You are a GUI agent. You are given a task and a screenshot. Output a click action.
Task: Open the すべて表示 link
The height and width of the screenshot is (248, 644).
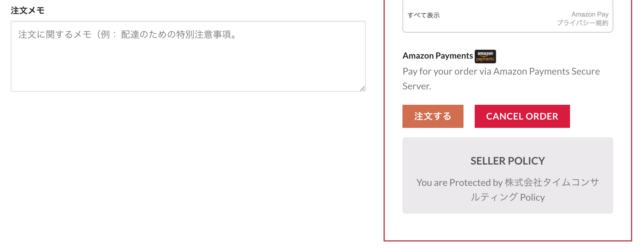point(424,15)
